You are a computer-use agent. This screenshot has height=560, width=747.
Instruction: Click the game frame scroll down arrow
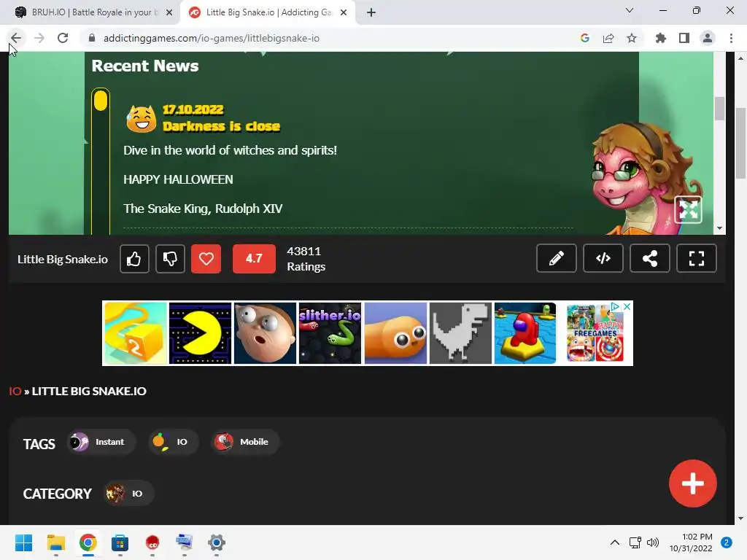coord(719,228)
